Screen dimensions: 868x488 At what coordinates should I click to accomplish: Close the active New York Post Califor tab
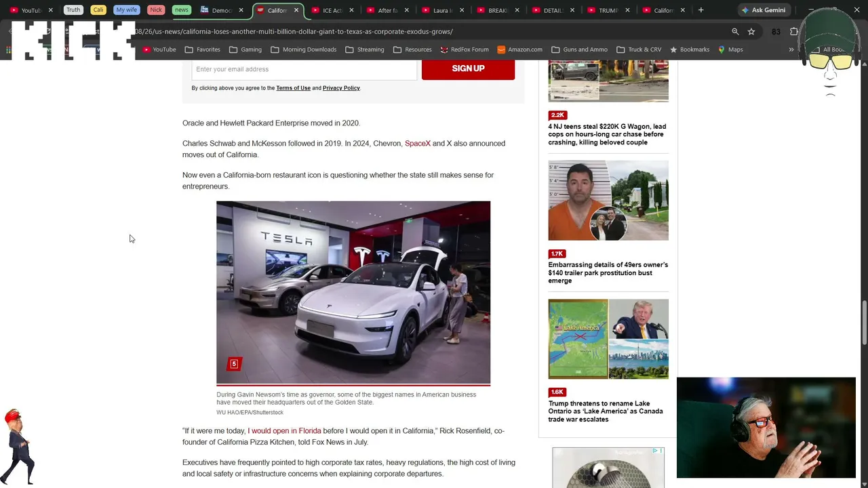point(296,10)
